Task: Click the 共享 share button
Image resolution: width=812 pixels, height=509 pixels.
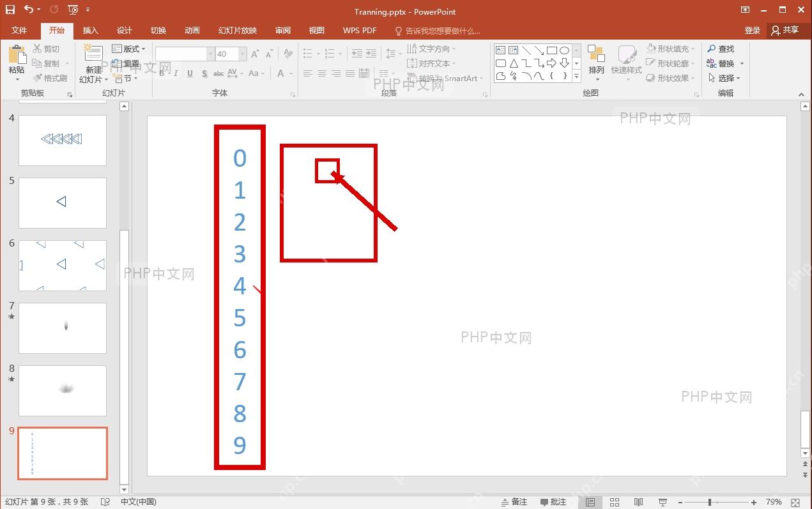Action: [785, 30]
